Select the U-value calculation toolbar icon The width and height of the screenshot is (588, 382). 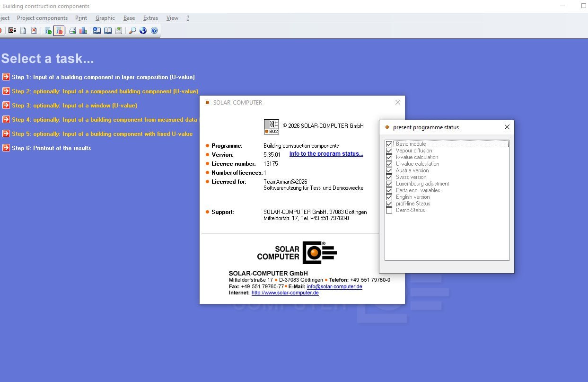click(x=59, y=31)
